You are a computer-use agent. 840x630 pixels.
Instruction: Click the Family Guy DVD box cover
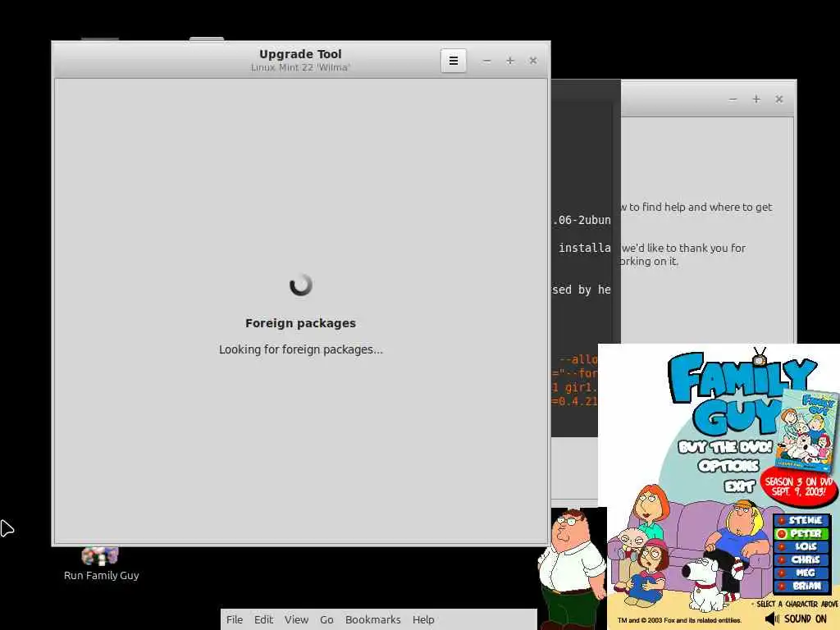click(807, 430)
